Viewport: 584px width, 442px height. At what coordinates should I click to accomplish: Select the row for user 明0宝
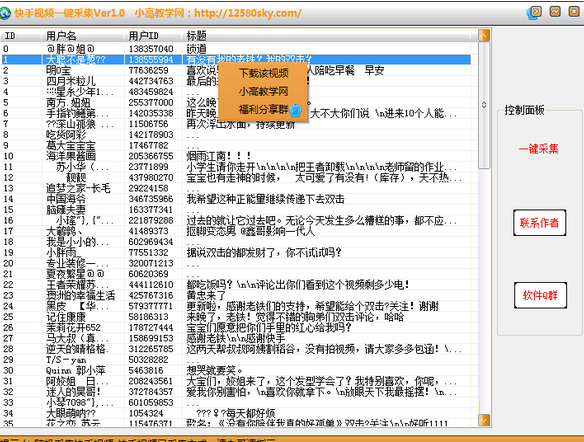click(237, 70)
